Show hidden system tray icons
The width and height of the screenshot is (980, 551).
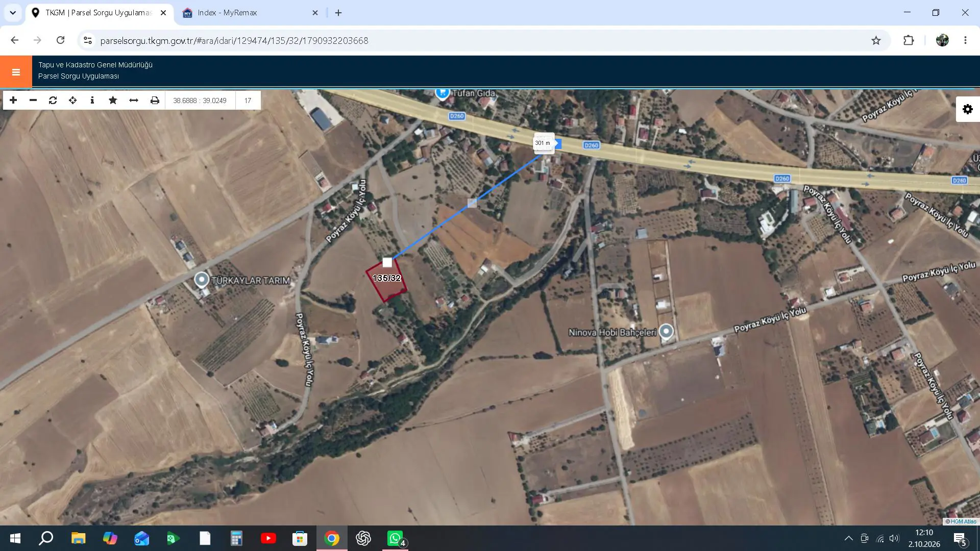848,538
